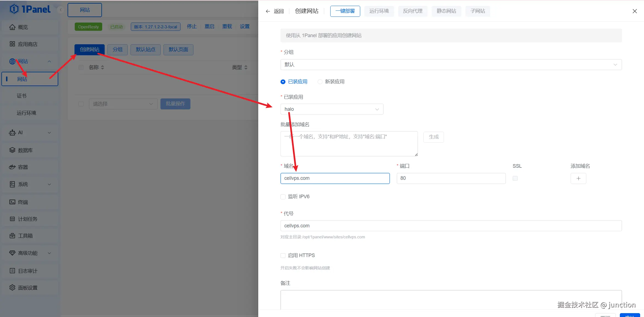Viewport: 644px width, 317px height.
Task: Open Database stack icon in sidebar
Action: coord(12,150)
